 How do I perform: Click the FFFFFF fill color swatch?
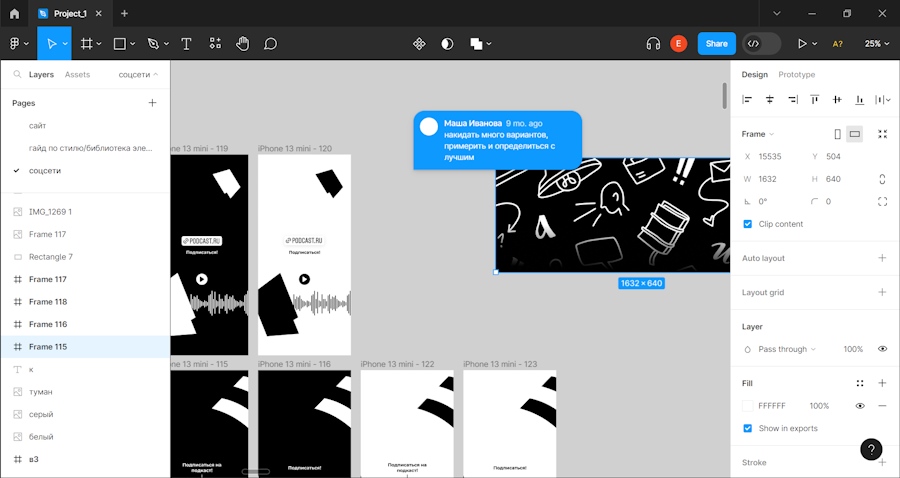click(x=748, y=406)
